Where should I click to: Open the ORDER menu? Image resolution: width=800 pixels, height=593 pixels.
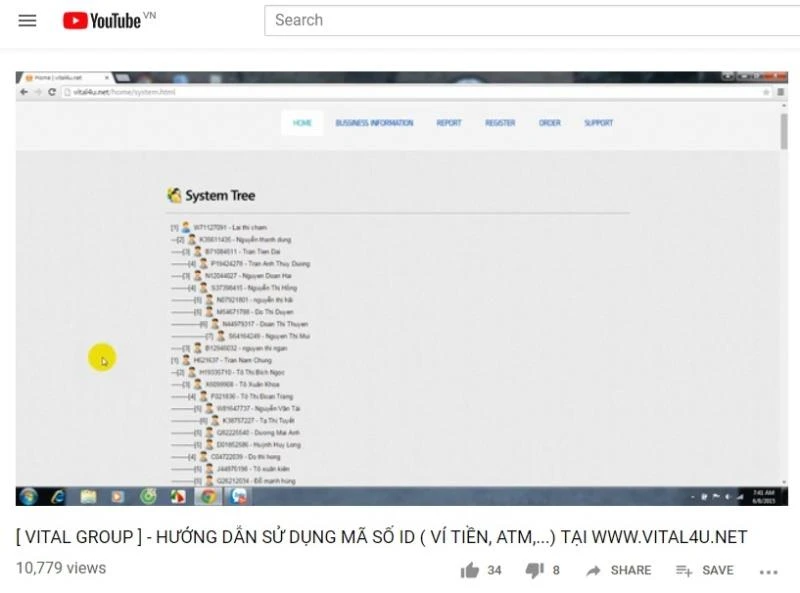pyautogui.click(x=549, y=123)
